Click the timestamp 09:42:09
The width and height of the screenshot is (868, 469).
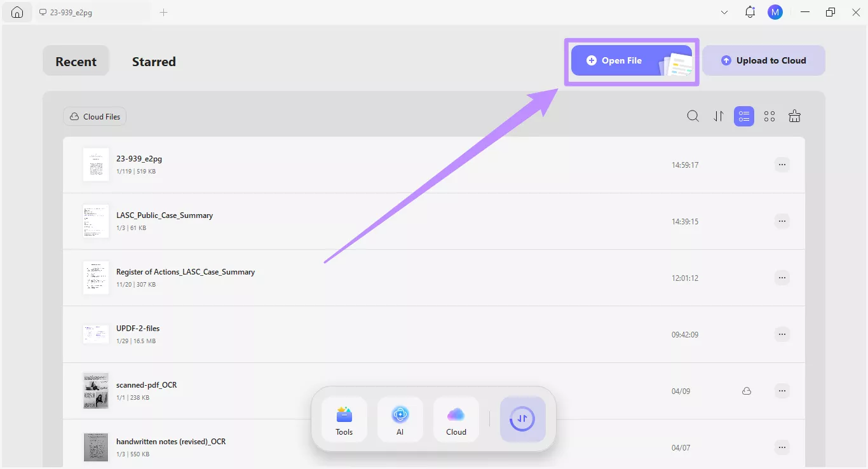point(685,335)
